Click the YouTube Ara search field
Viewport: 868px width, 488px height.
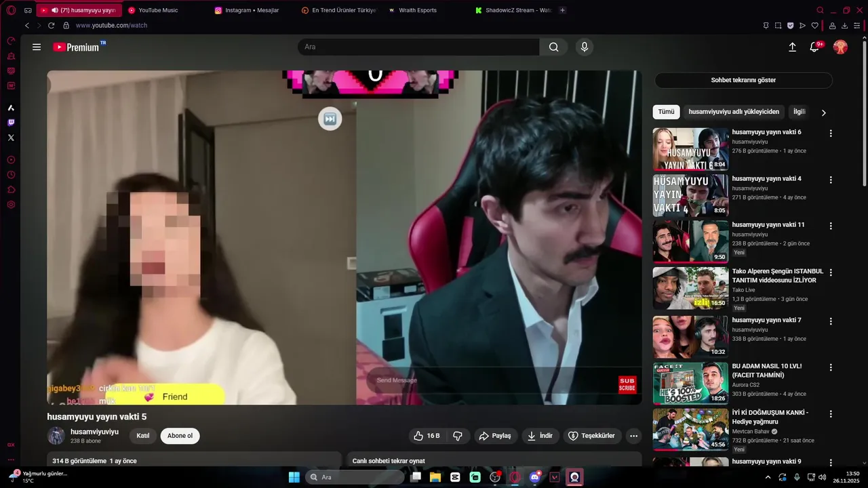(x=418, y=47)
